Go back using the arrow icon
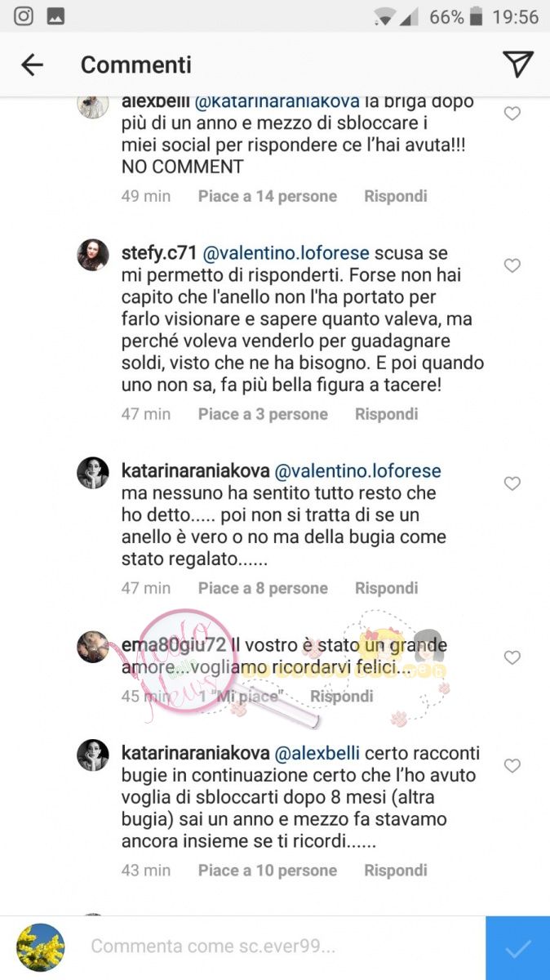Image resolution: width=550 pixels, height=980 pixels. pos(32,65)
